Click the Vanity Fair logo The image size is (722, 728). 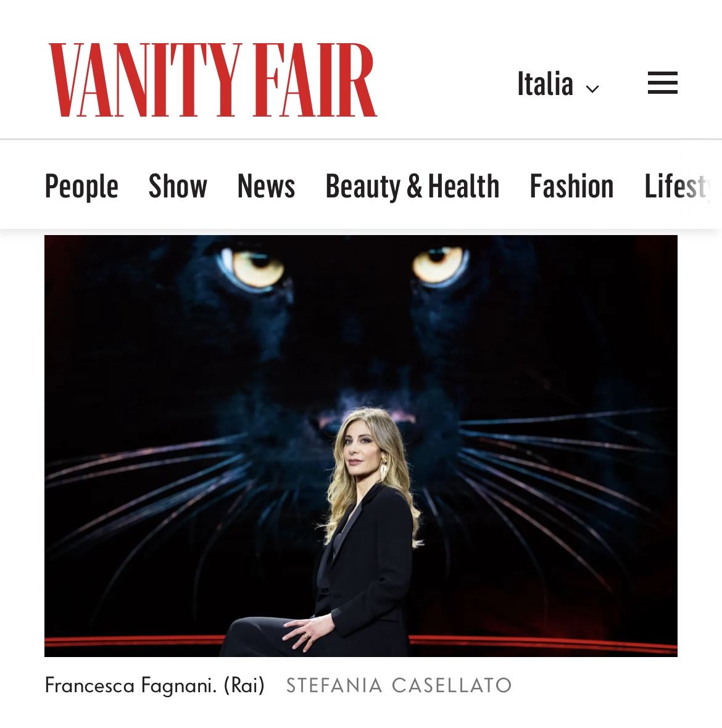click(213, 80)
